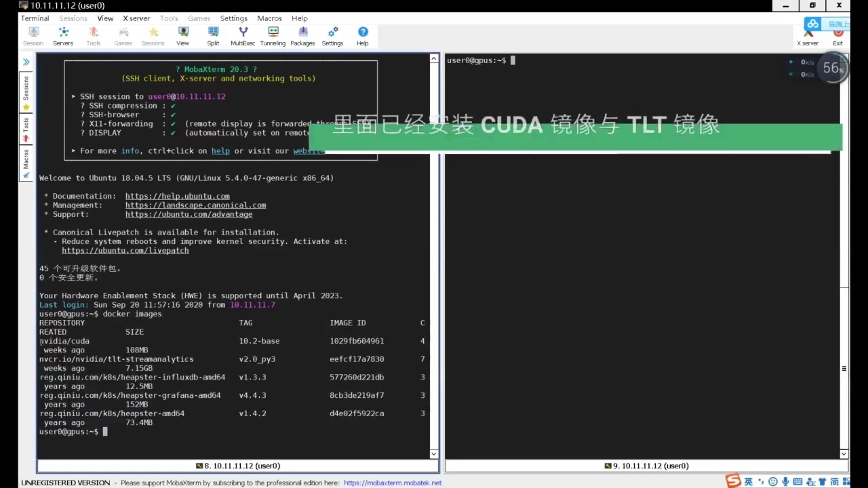Click the Tools toolbar icon
Screen dimensions: 868x488
click(x=94, y=37)
